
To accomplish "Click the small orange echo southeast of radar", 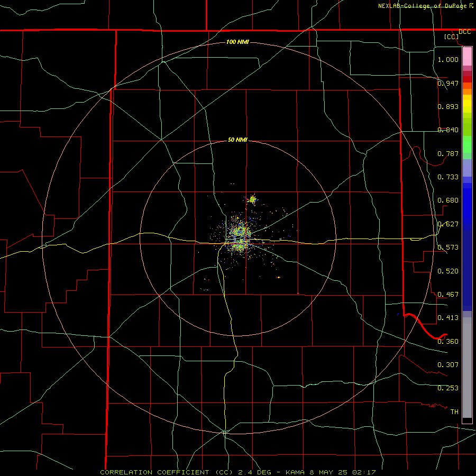I will click(x=278, y=277).
